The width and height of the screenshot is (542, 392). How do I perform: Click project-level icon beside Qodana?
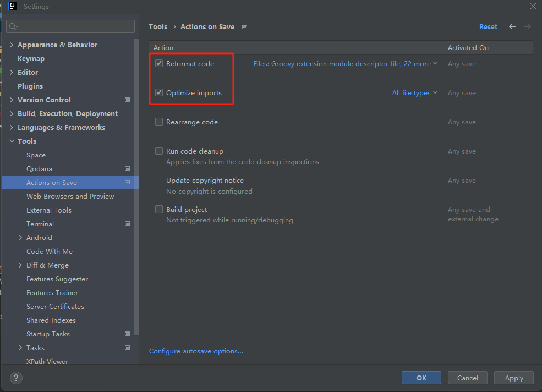coord(127,168)
